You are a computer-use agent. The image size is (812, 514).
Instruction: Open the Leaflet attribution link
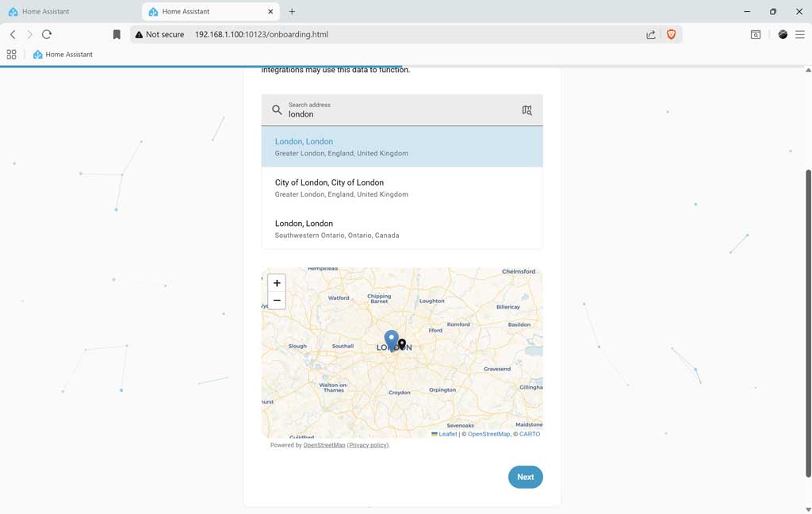[444, 434]
